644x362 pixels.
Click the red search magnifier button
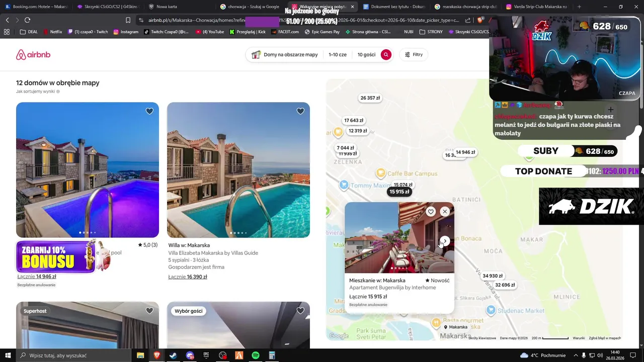point(386,55)
